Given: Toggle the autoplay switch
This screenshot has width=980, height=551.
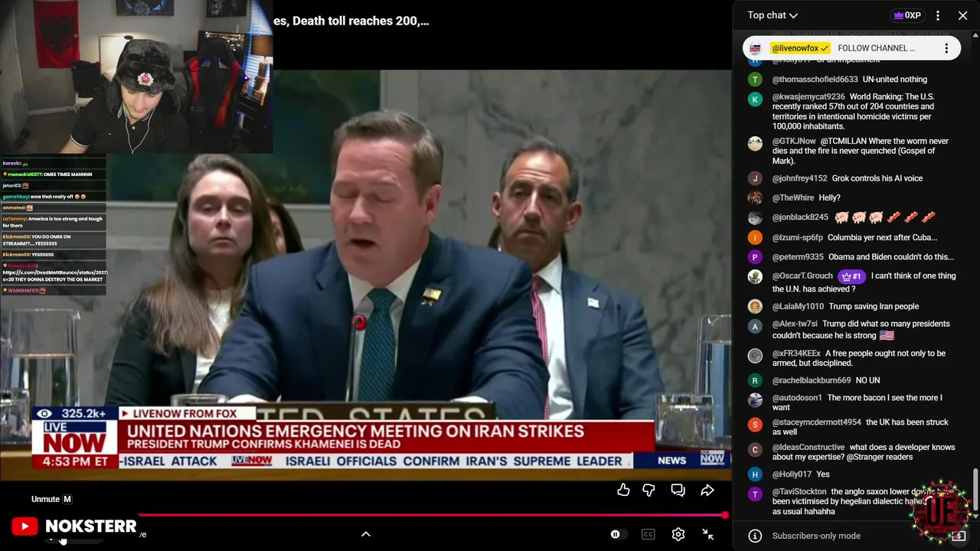Looking at the screenshot, I should click(x=618, y=534).
